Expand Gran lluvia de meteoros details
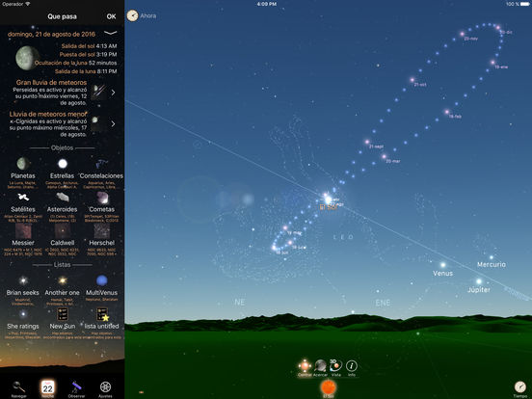The image size is (532, 399). [113, 93]
